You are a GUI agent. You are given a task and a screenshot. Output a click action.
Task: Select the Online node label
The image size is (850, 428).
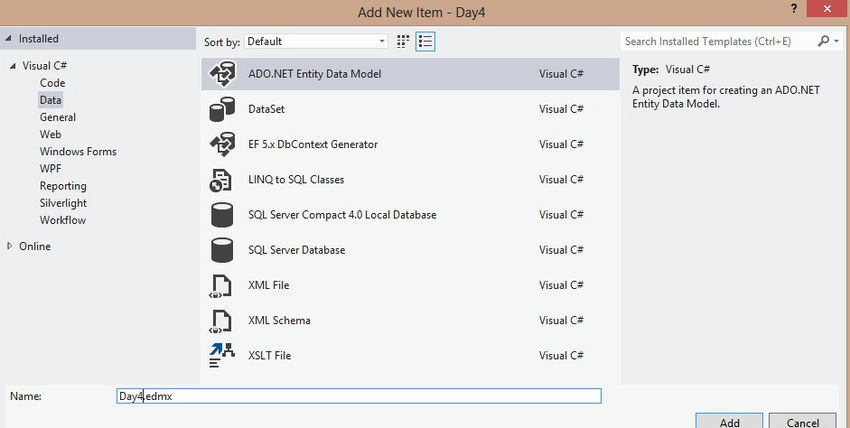(x=35, y=246)
